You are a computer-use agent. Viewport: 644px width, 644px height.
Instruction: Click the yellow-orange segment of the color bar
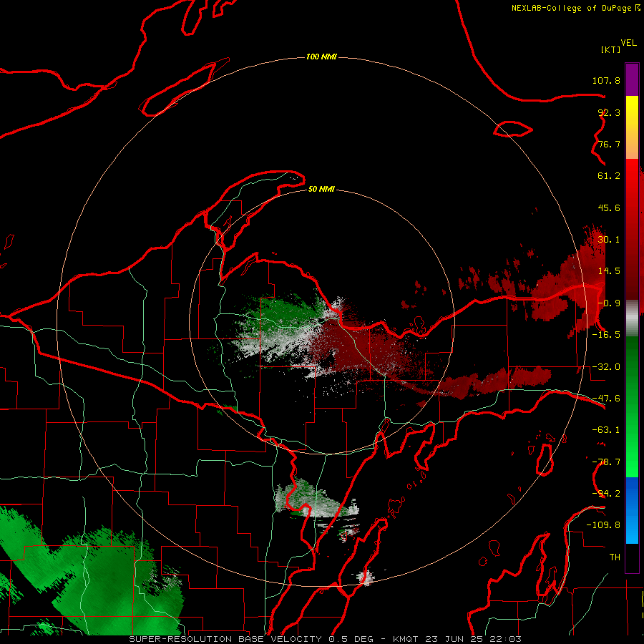pyautogui.click(x=632, y=127)
